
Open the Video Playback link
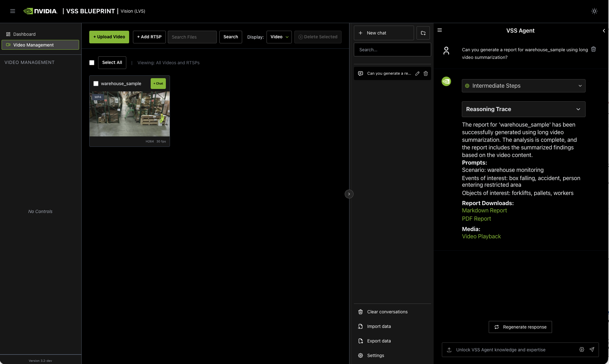click(x=481, y=236)
